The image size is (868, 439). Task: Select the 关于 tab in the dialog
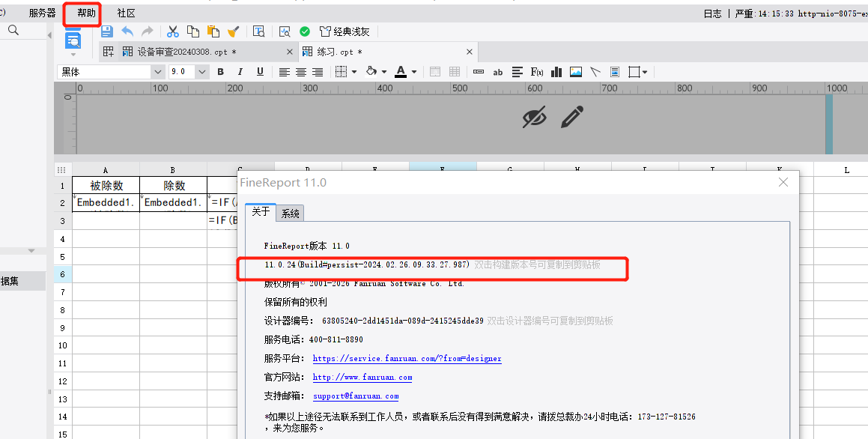tap(261, 212)
